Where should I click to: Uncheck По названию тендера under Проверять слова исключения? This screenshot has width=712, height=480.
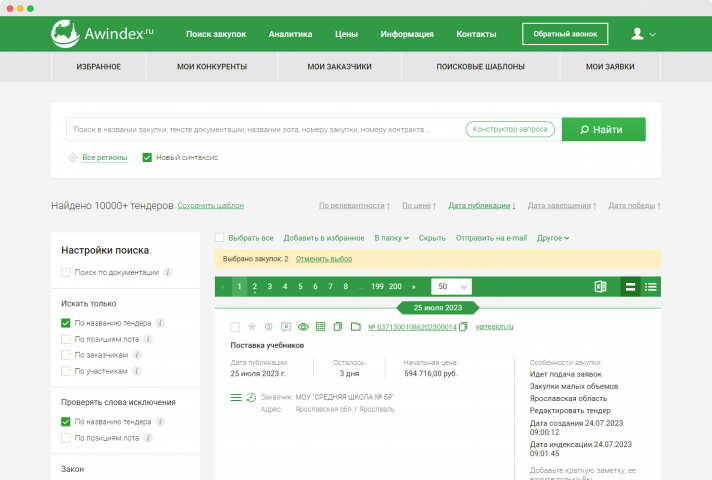tap(66, 422)
